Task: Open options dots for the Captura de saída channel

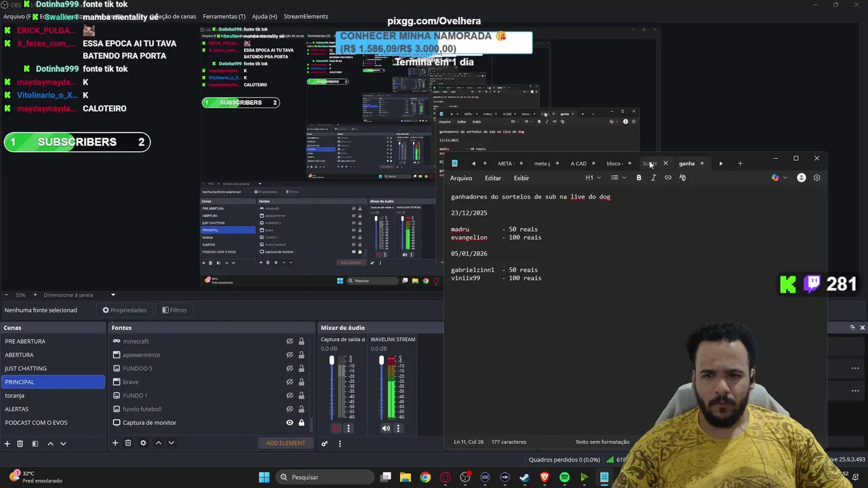Action: pos(349,428)
